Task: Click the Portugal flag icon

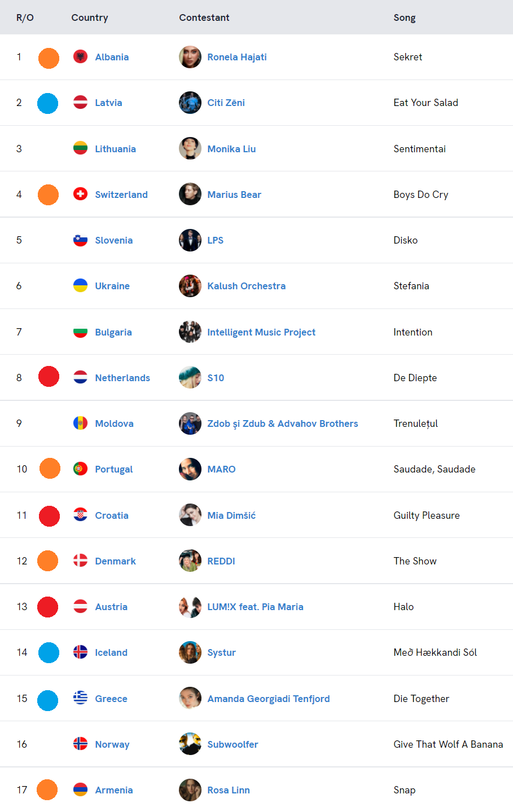Action: [81, 469]
